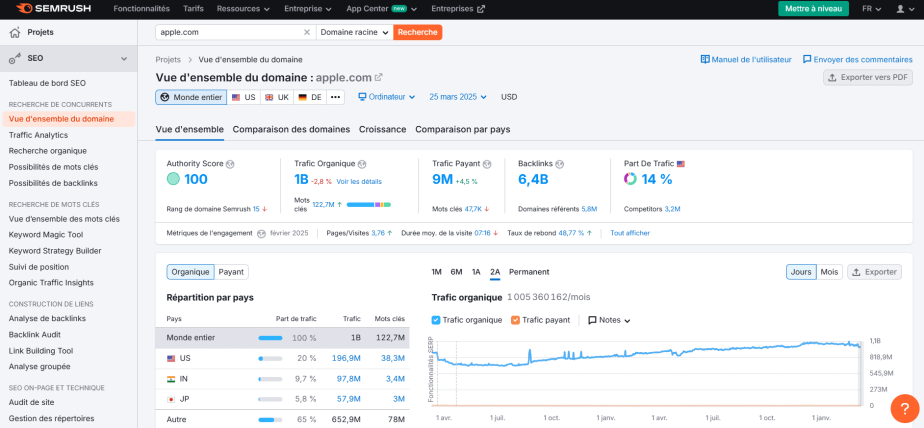Open the orange help question mark bubble
The height and width of the screenshot is (428, 924).
pyautogui.click(x=905, y=407)
